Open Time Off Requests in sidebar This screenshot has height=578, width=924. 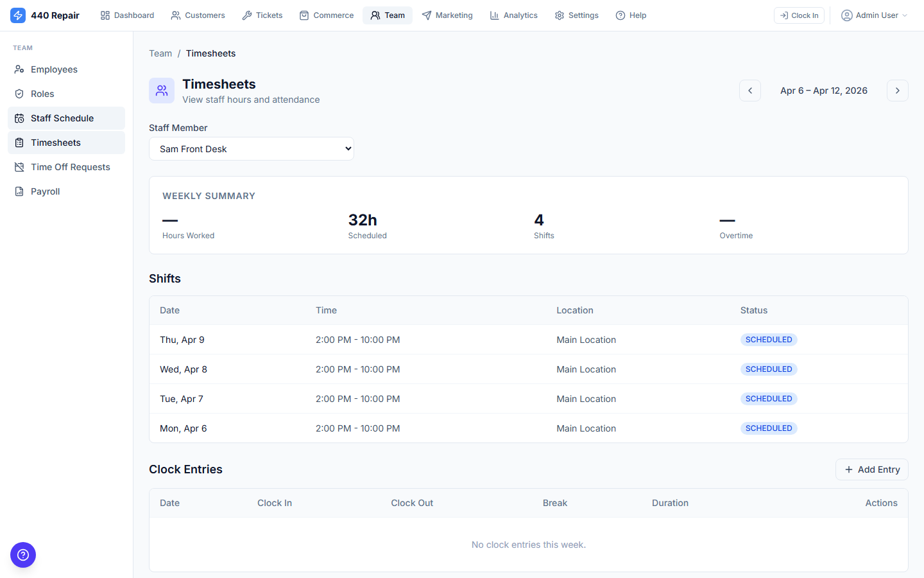click(71, 166)
